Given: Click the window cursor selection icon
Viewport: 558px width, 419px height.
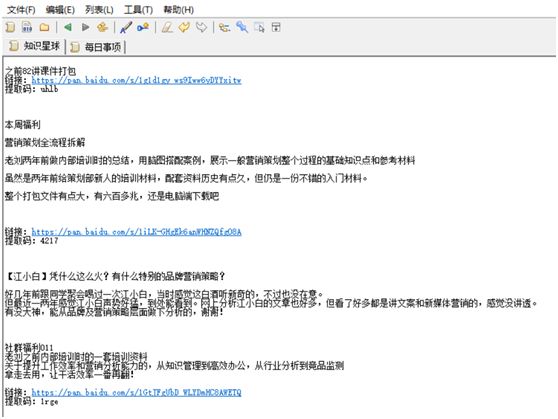Looking at the screenshot, I should click(x=259, y=27).
